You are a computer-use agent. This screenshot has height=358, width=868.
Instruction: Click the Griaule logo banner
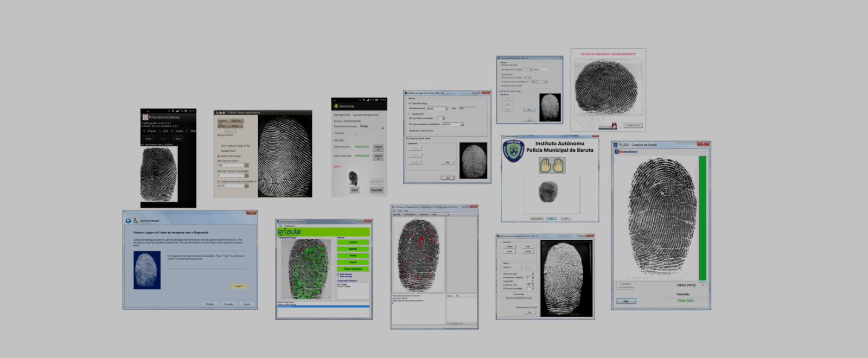(289, 232)
